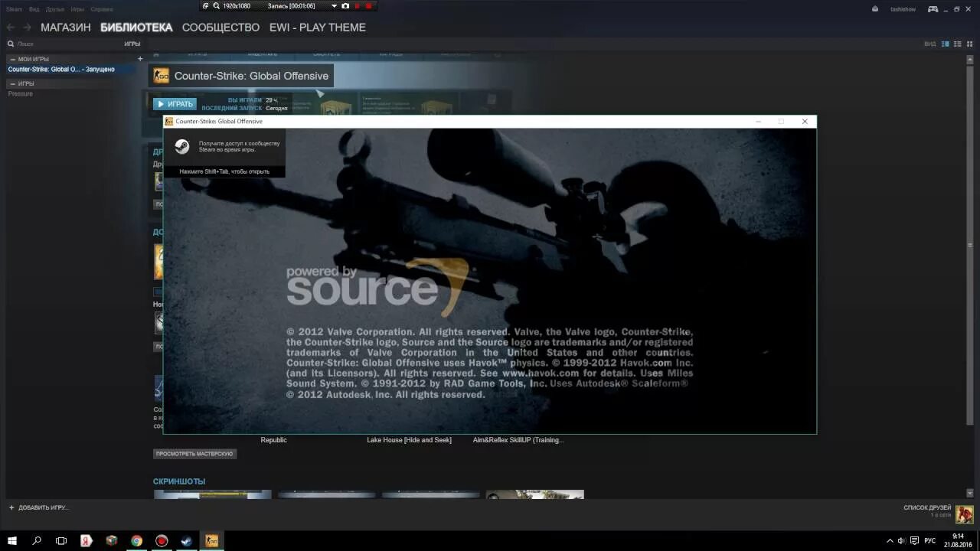Show hidden system tray icons

[x=890, y=540]
